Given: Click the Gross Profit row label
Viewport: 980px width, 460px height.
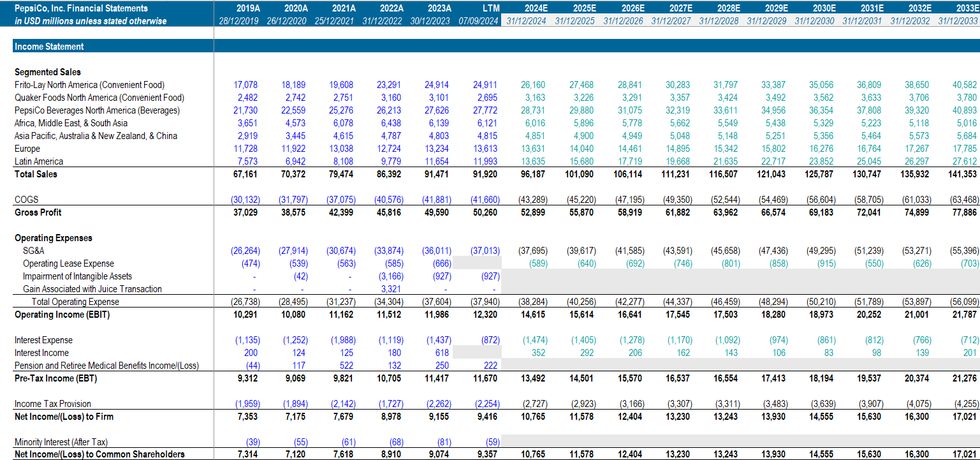Looking at the screenshot, I should click(x=38, y=212).
